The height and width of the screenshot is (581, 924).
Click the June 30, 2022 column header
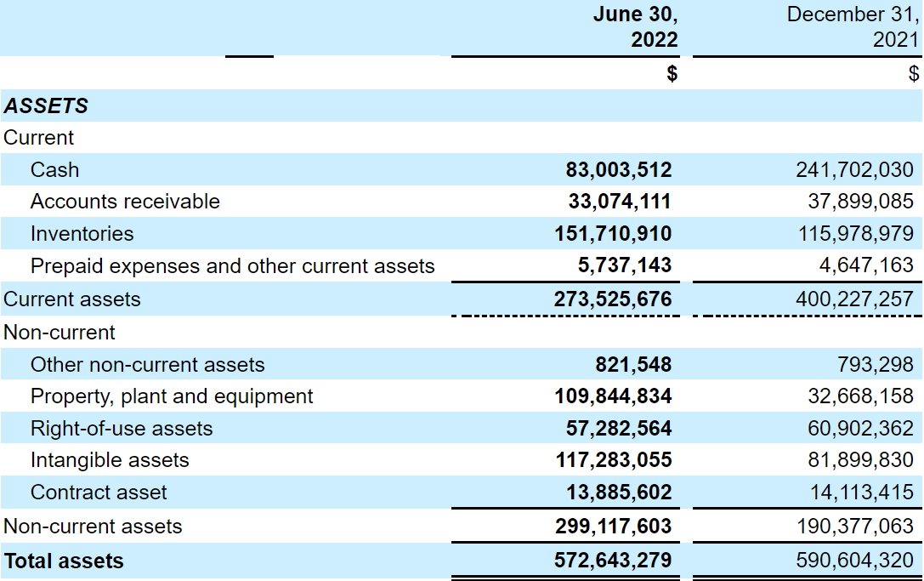pyautogui.click(x=634, y=27)
